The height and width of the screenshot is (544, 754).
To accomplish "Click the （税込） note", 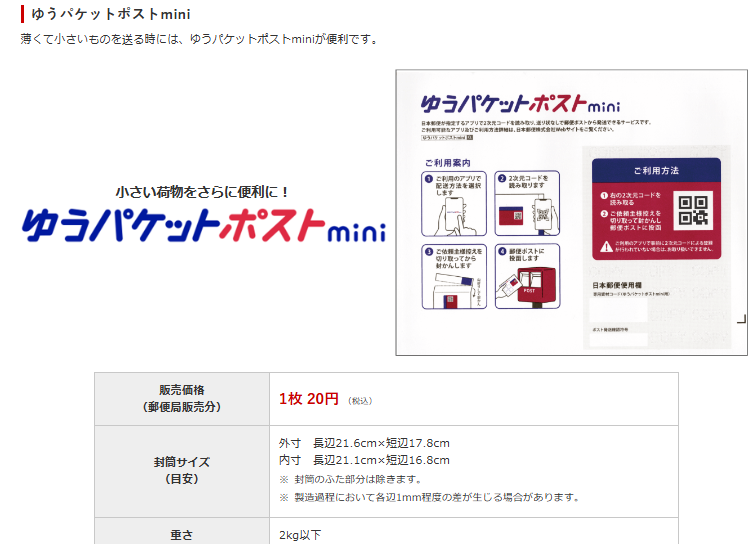I will tap(360, 401).
